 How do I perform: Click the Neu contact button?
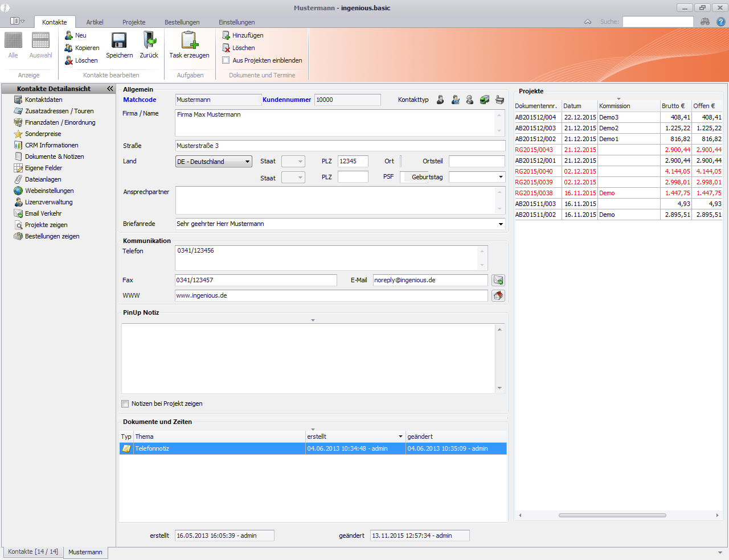(x=76, y=35)
